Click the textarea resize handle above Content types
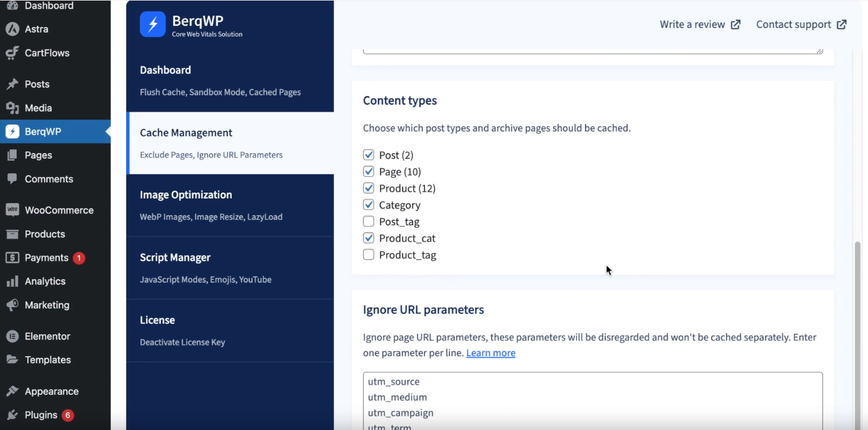Viewport: 868px width, 430px height. coord(819,50)
